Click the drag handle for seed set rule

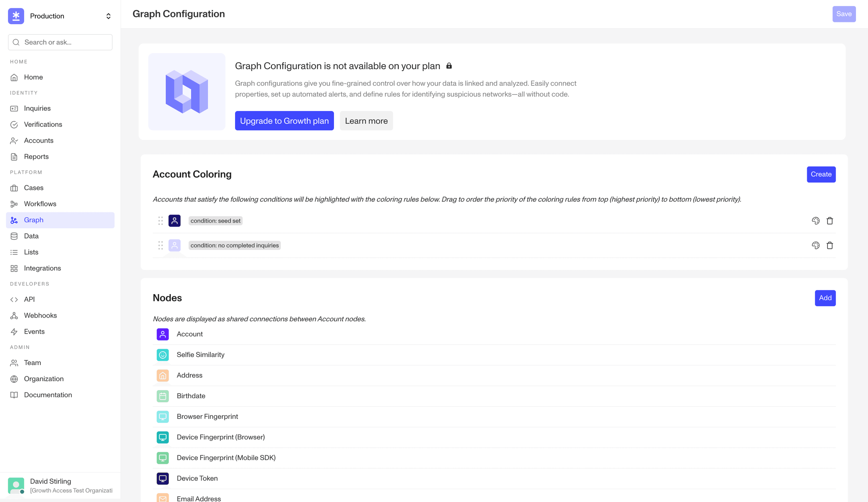tap(160, 221)
